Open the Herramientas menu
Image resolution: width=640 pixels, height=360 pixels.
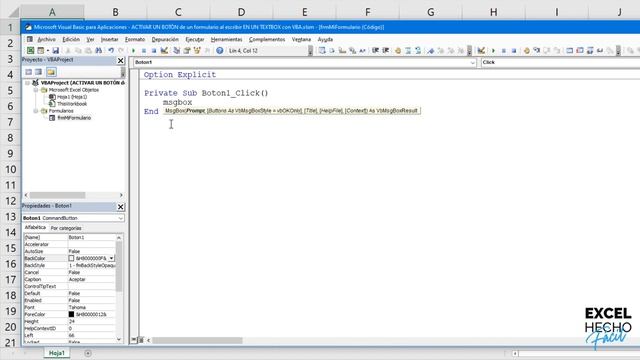click(x=227, y=40)
